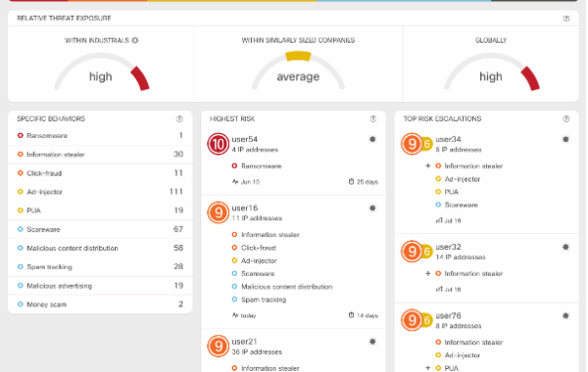Select Spam tracking row with count 28
Screen dimensions: 588x372
click(x=100, y=266)
